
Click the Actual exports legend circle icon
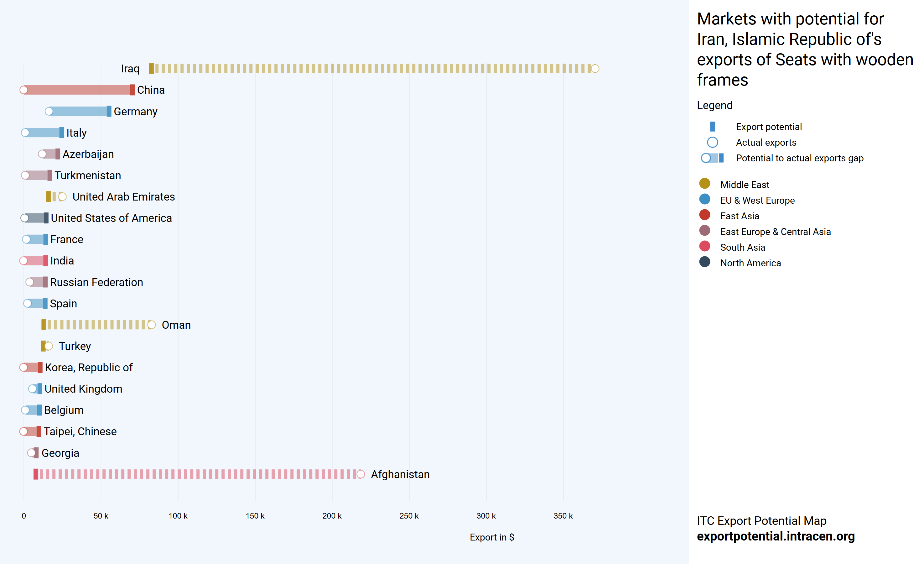(x=712, y=143)
